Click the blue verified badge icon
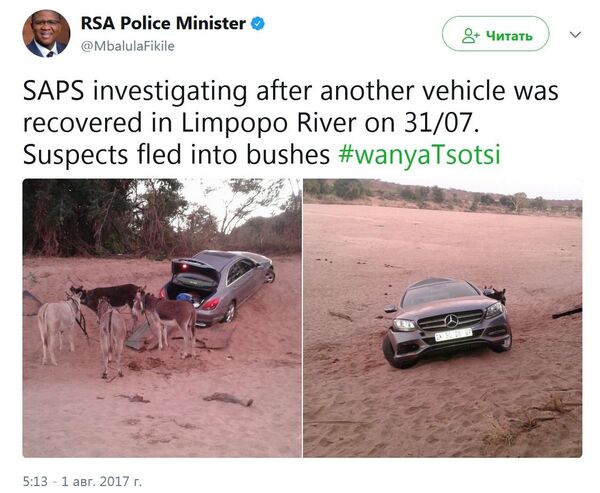Viewport: 600px width, 493px height. [x=258, y=24]
